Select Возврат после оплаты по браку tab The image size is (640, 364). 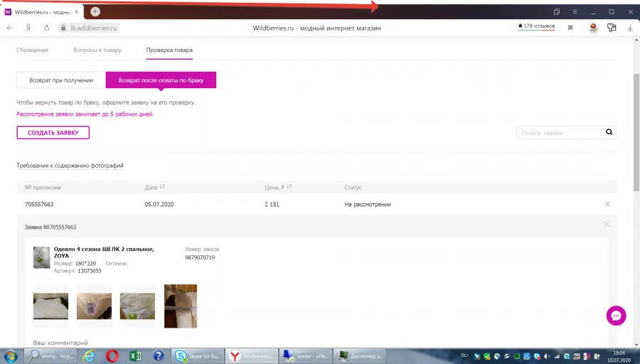click(x=161, y=80)
